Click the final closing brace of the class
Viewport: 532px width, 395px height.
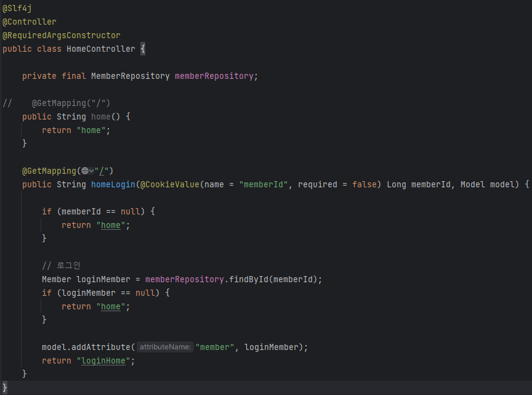pyautogui.click(x=5, y=388)
